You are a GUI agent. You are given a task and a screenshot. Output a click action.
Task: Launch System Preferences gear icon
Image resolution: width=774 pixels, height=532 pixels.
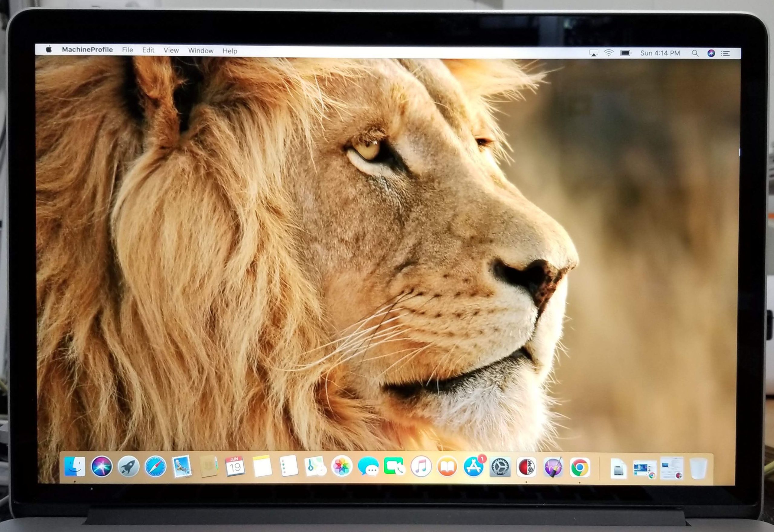(500, 467)
